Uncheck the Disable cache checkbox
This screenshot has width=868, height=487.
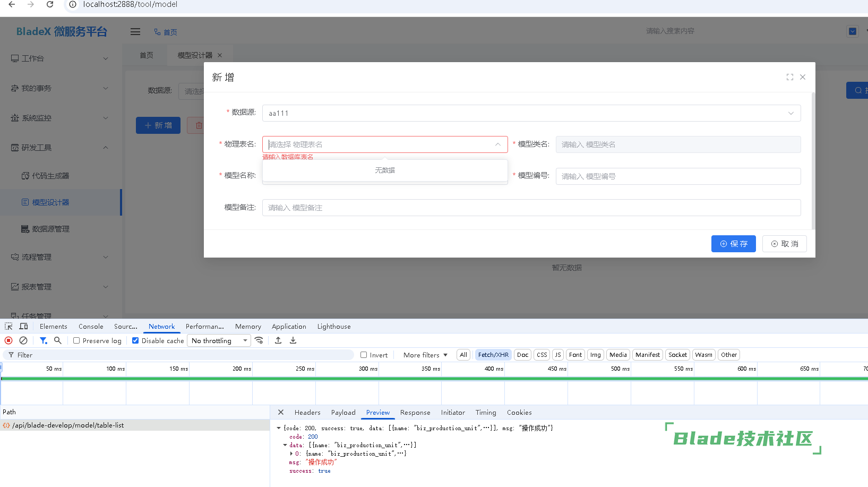[135, 341]
